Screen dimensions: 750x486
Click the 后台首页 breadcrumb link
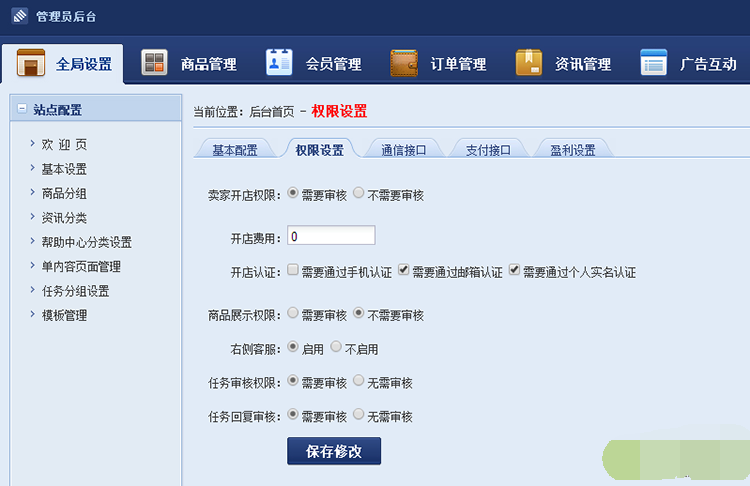click(x=272, y=112)
